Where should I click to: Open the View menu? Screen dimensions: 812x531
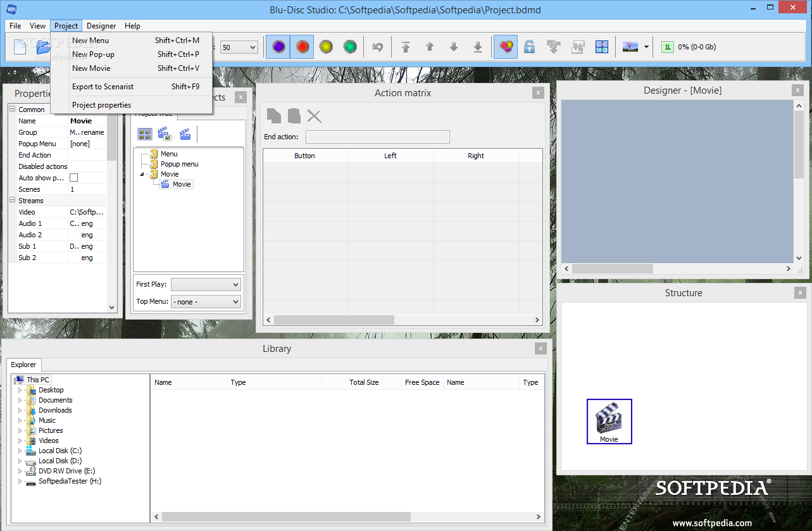(x=38, y=26)
